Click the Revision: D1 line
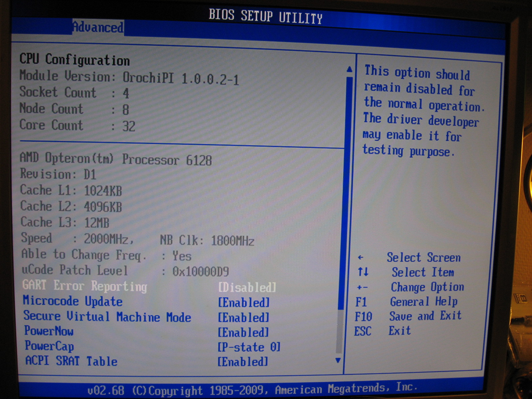The image size is (532, 399). [58, 174]
